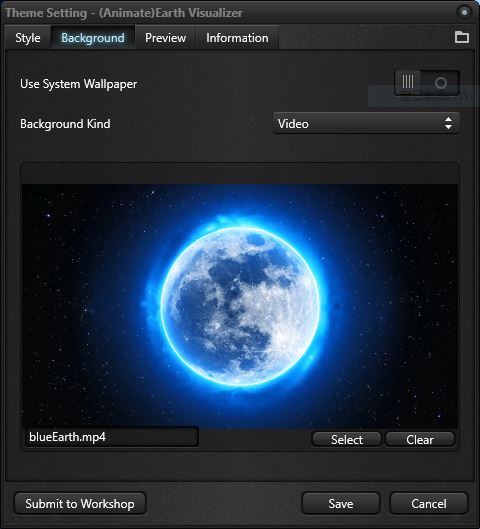Viewport: 480px width, 529px height.
Task: Click the Select button for the video file
Action: tap(347, 439)
